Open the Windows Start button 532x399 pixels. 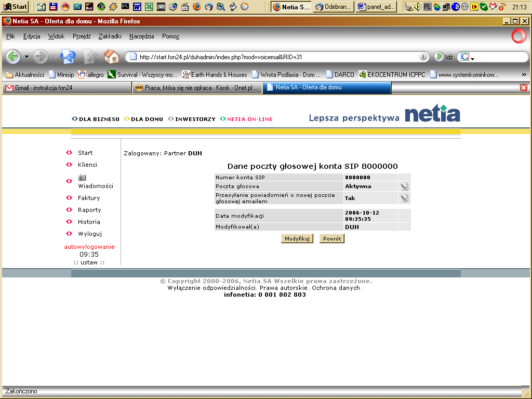(15, 6)
